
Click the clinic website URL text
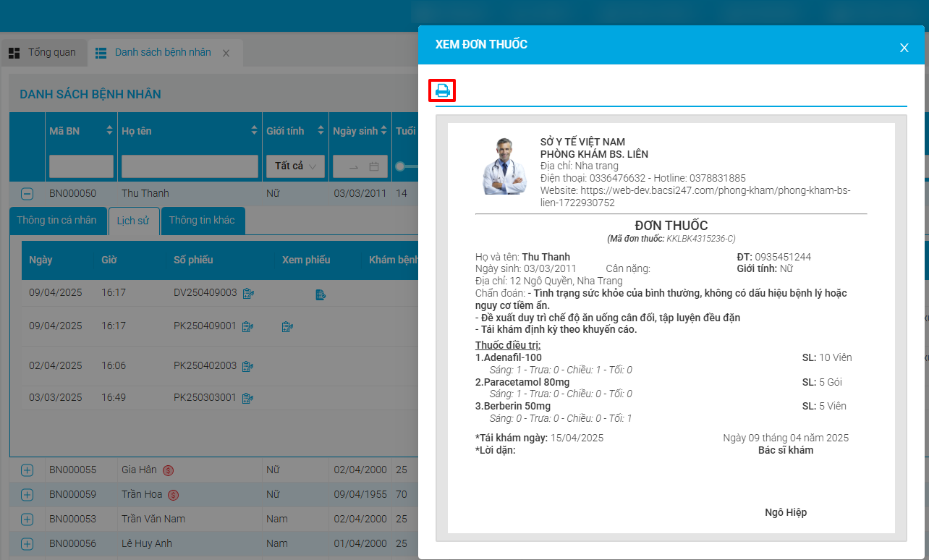(695, 196)
